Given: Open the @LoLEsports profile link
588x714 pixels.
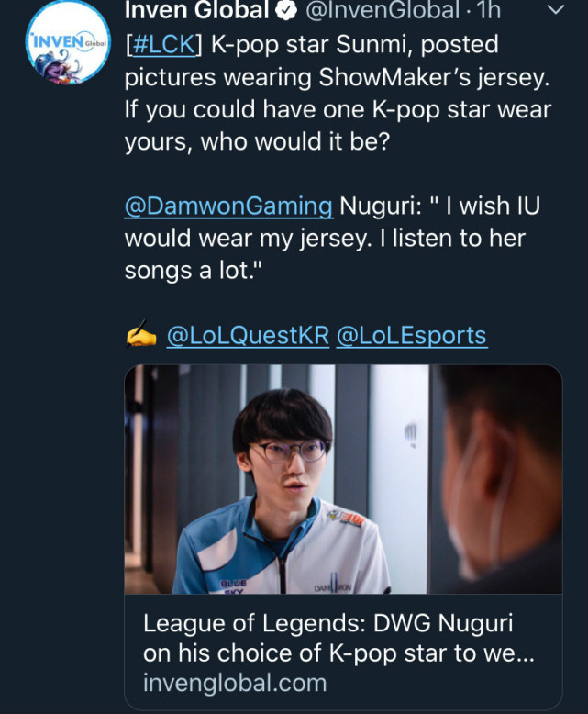Looking at the screenshot, I should point(412,336).
